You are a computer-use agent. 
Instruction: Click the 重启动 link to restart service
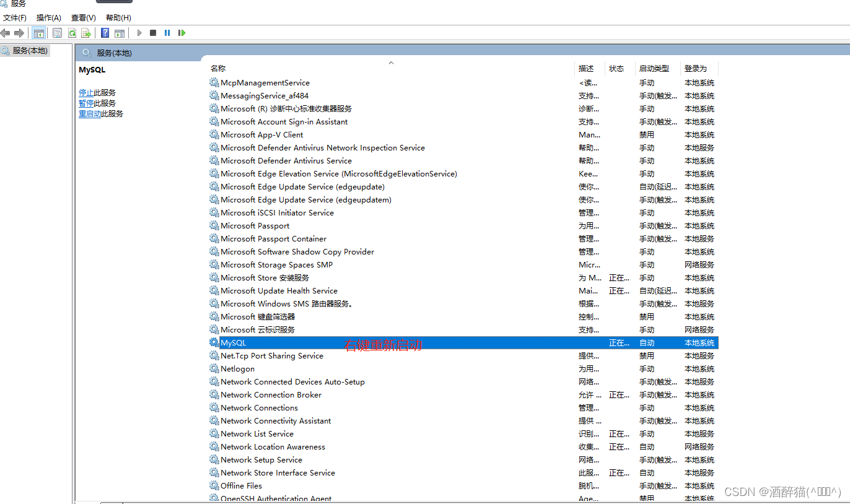[x=90, y=113]
